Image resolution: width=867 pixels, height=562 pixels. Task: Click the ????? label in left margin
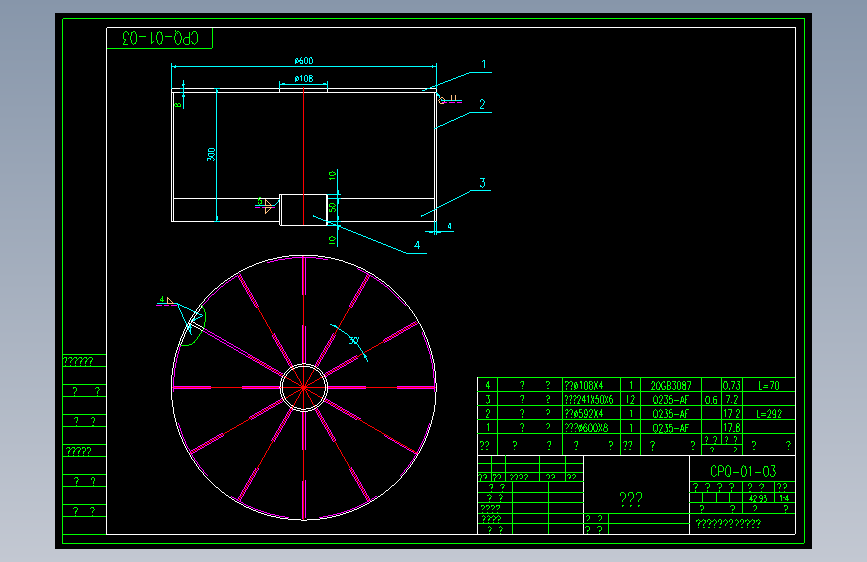coord(79,451)
